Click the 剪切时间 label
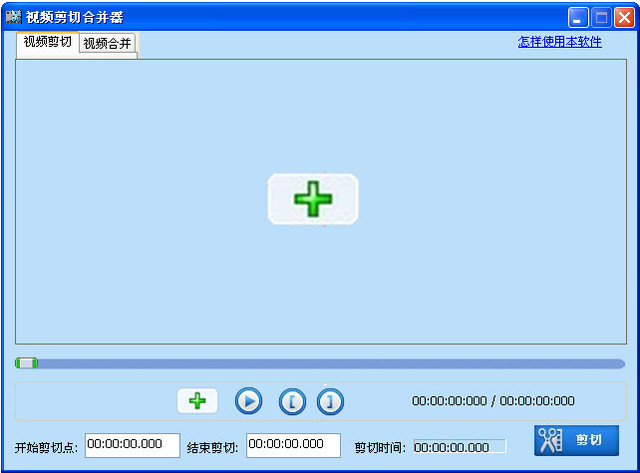 click(x=380, y=448)
